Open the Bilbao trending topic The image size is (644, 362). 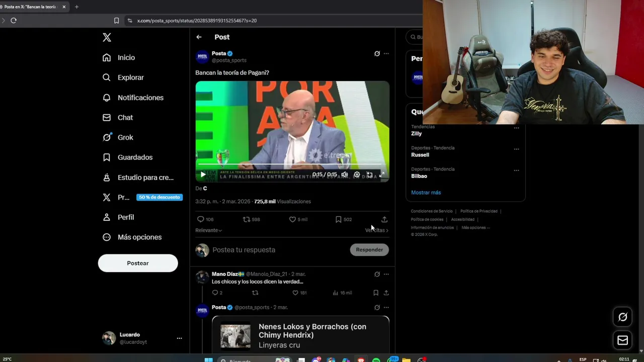click(419, 176)
